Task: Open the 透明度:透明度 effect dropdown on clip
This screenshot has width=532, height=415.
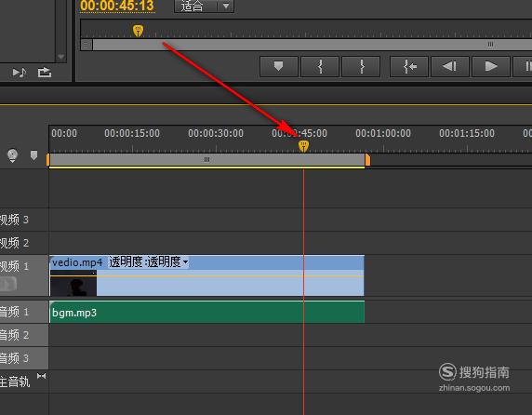Action: coord(148,262)
